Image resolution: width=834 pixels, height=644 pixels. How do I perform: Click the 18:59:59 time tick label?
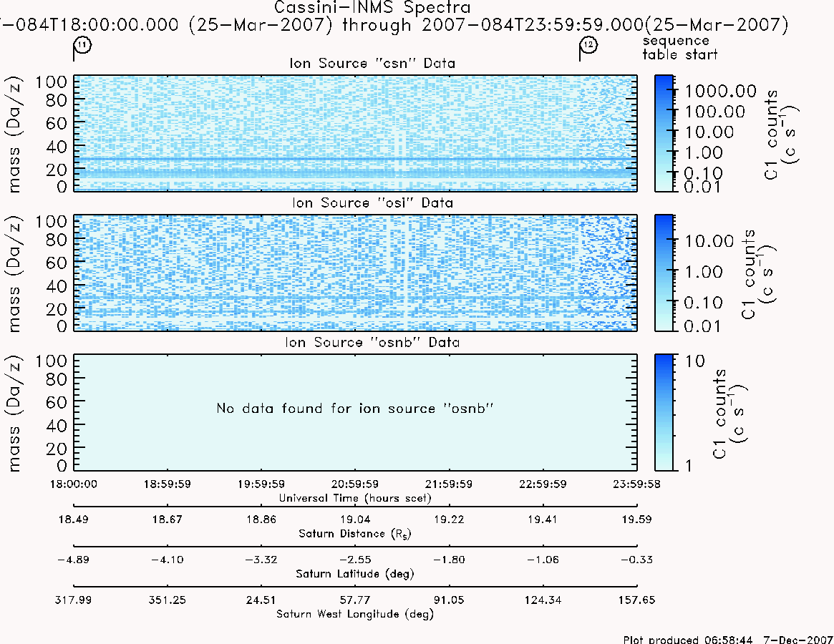(x=168, y=484)
